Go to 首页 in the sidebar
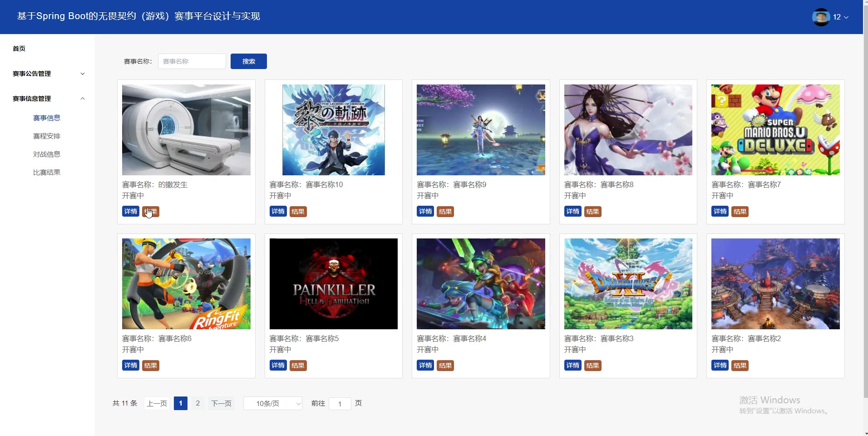Viewport: 868px width, 436px height. (x=19, y=49)
